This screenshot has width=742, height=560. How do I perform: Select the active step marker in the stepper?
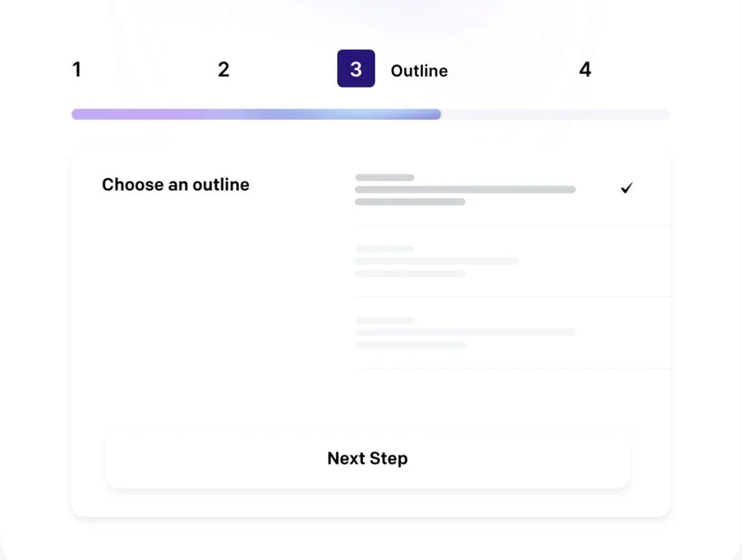coord(356,68)
